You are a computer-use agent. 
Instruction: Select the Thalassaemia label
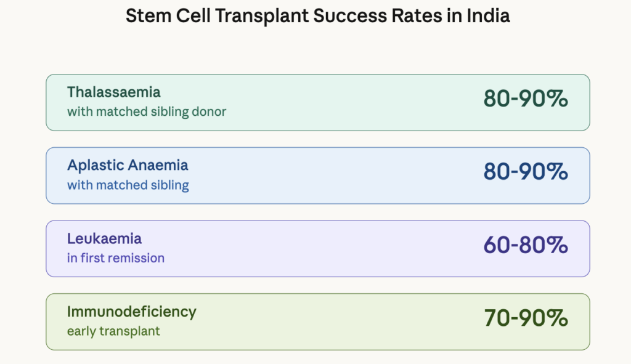point(114,92)
